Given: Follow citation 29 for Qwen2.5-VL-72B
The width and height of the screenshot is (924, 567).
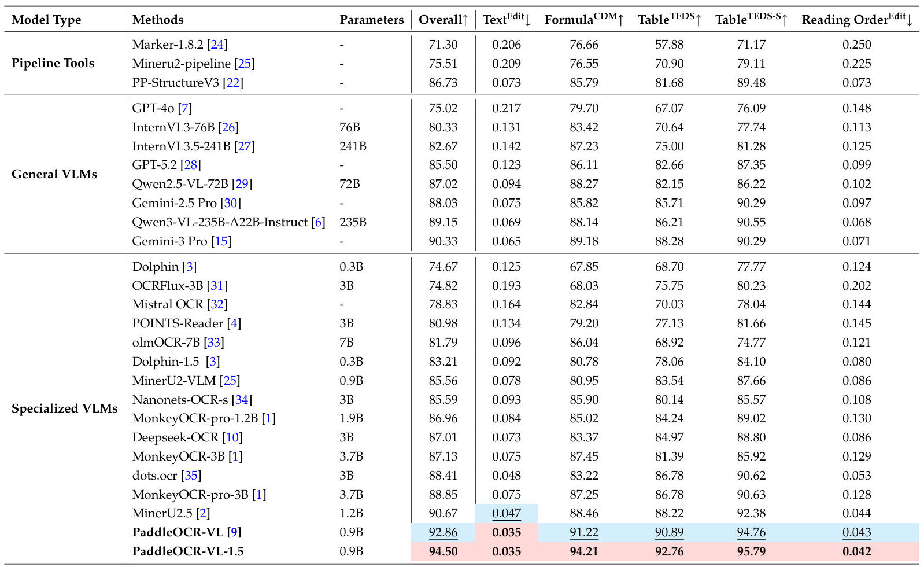Looking at the screenshot, I should [x=242, y=184].
